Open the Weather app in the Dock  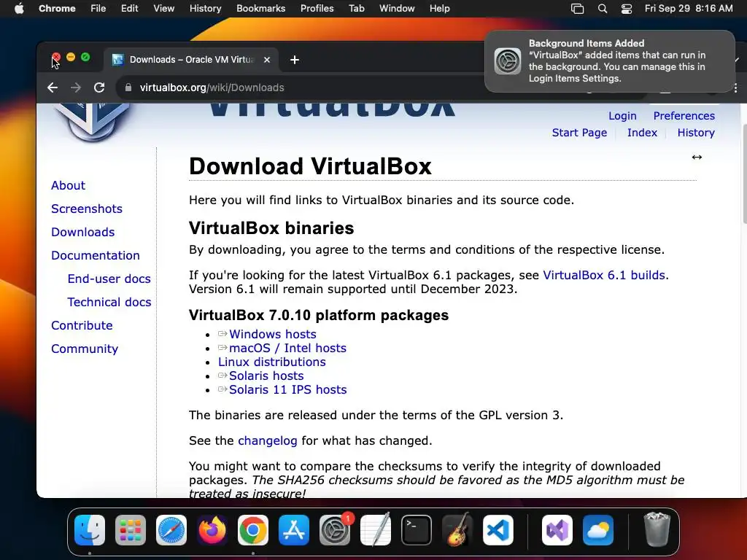(598, 530)
